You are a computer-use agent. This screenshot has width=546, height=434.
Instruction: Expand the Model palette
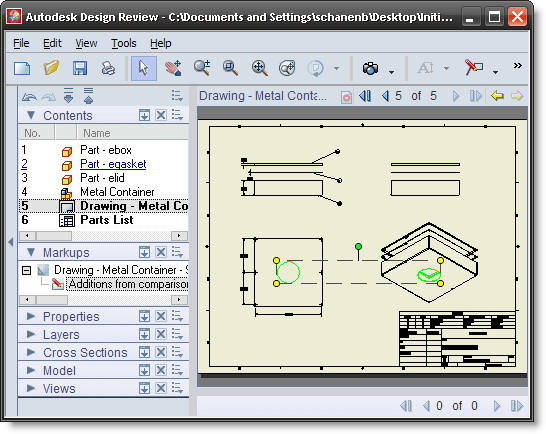31,370
